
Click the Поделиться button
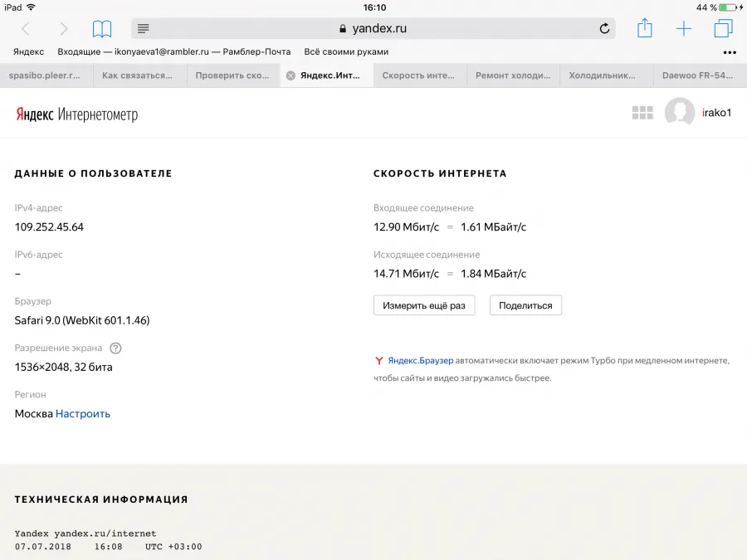point(525,305)
